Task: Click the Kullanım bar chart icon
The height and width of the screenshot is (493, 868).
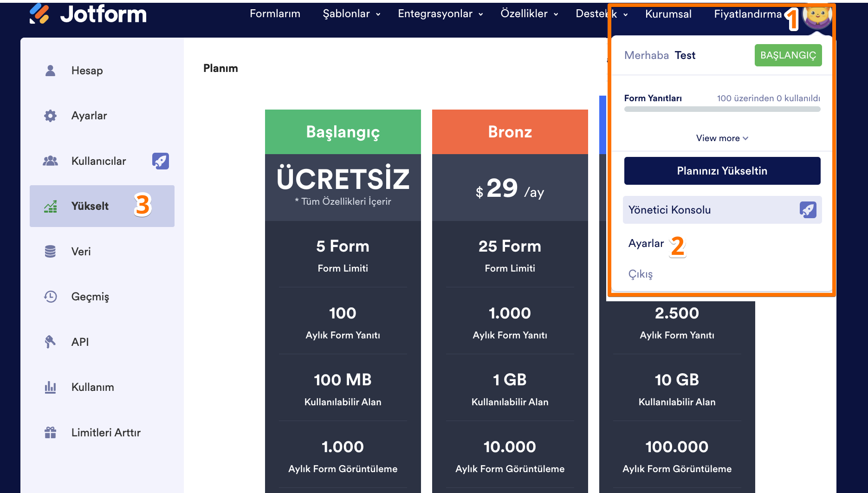Action: (x=50, y=387)
